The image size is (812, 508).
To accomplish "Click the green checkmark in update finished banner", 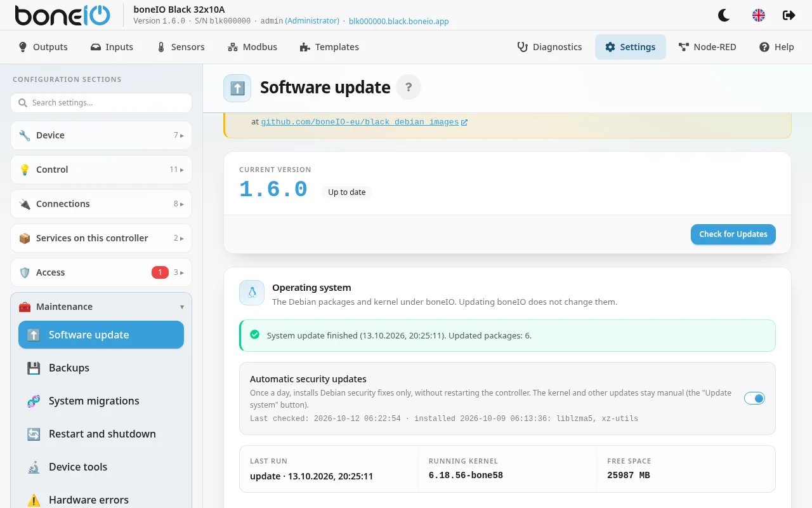I will coord(255,335).
